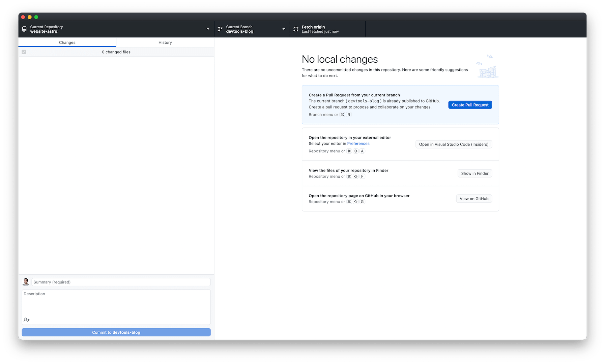Image resolution: width=605 pixels, height=364 pixels.
Task: Click the add co-authors icon in description area
Action: (27, 320)
